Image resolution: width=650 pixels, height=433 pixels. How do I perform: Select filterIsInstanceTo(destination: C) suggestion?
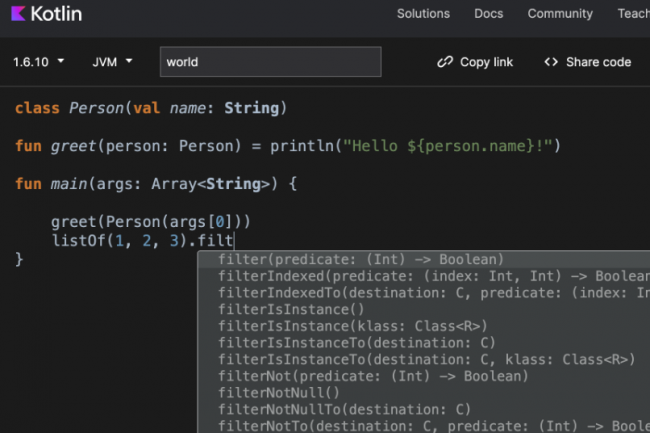(x=424, y=343)
